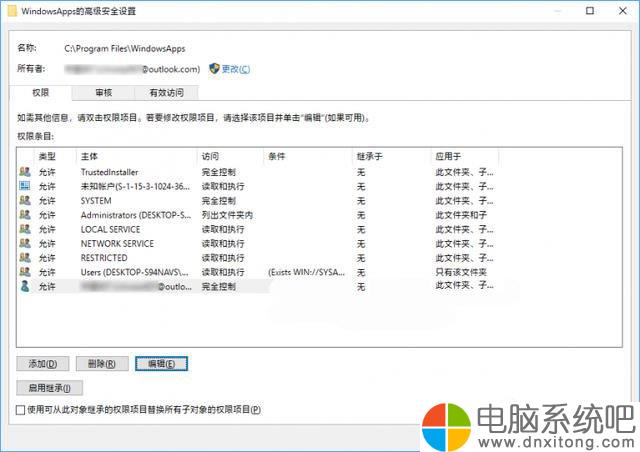The width and height of the screenshot is (640, 452).
Task: Click the folder icon in the title bar
Action: click(12, 11)
